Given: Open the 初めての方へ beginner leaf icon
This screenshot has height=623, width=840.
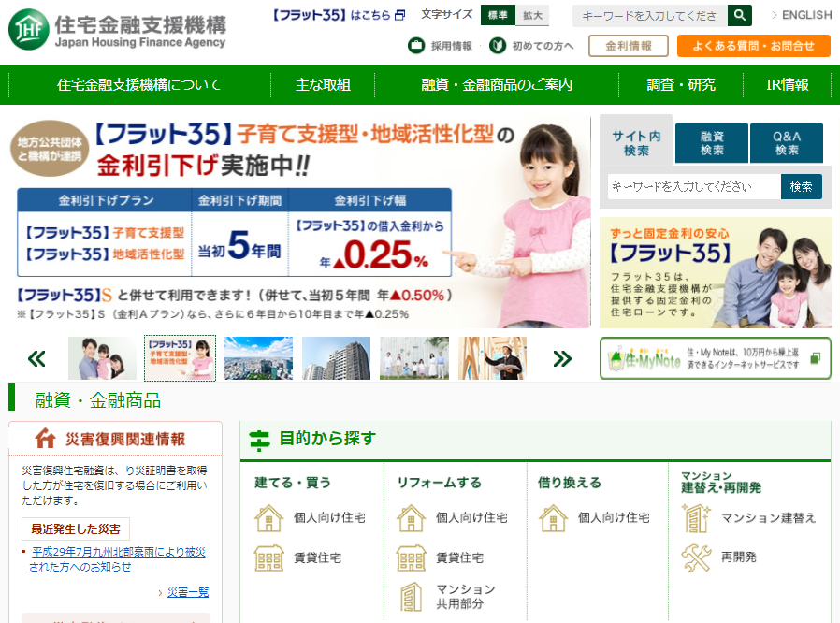Looking at the screenshot, I should (497, 46).
